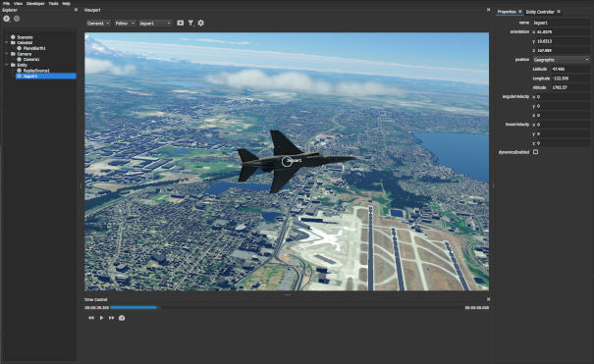Open the Follow mode dropdown
Image resolution: width=594 pixels, height=364 pixels.
click(x=125, y=24)
